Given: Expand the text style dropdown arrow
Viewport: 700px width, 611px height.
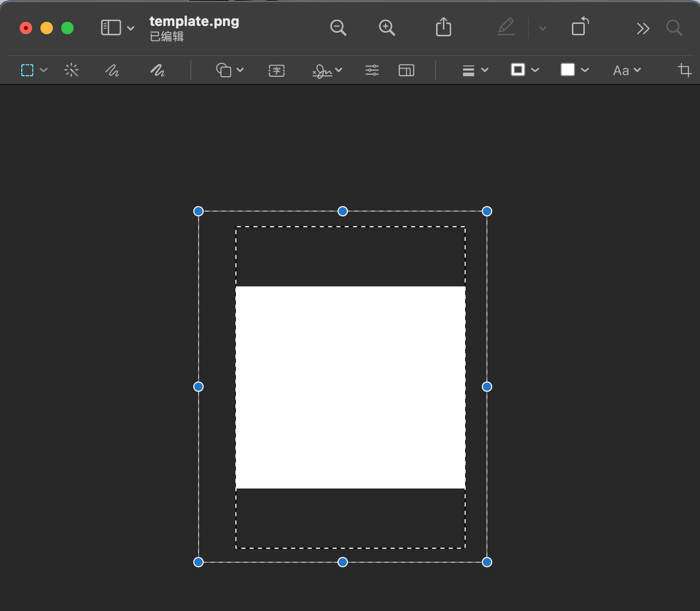Looking at the screenshot, I should click(x=637, y=70).
